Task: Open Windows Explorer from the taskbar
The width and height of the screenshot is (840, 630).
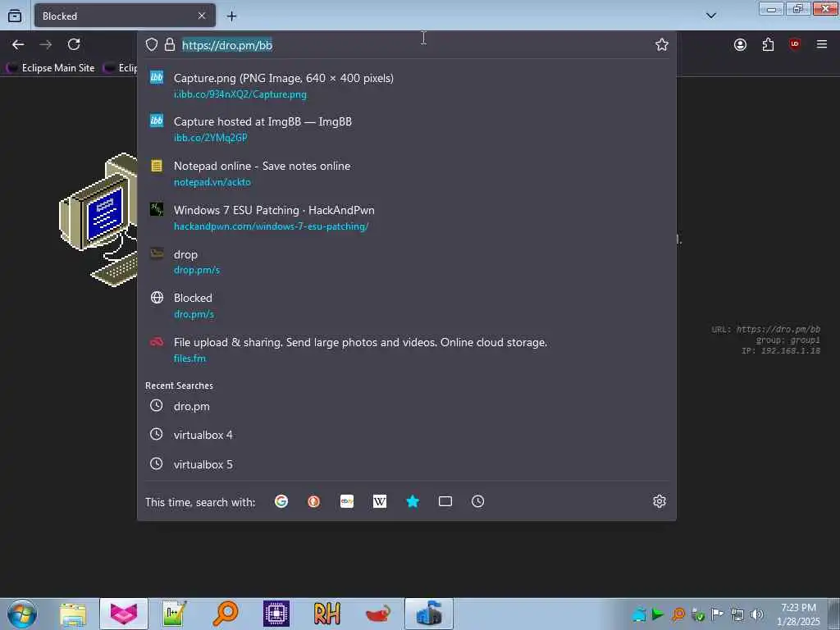Action: pos(73,614)
